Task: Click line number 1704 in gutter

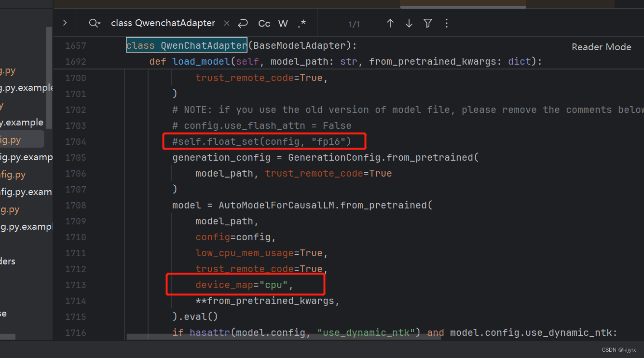Action: [76, 141]
